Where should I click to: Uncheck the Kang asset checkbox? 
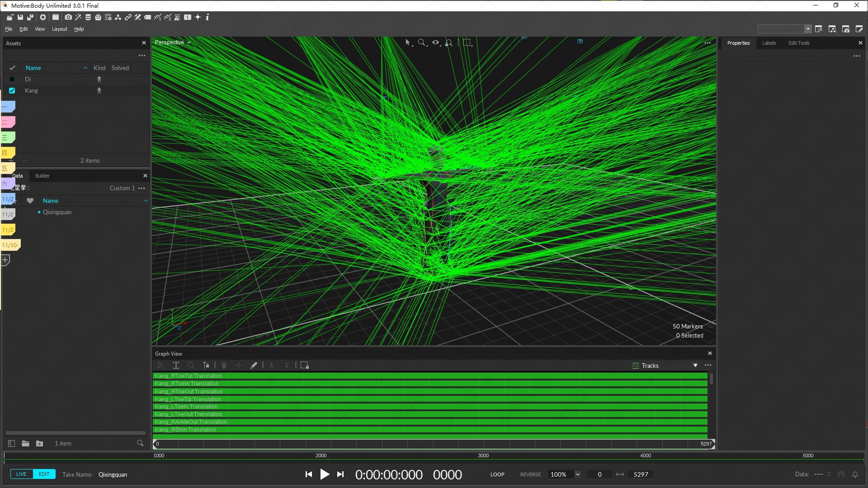(12, 90)
